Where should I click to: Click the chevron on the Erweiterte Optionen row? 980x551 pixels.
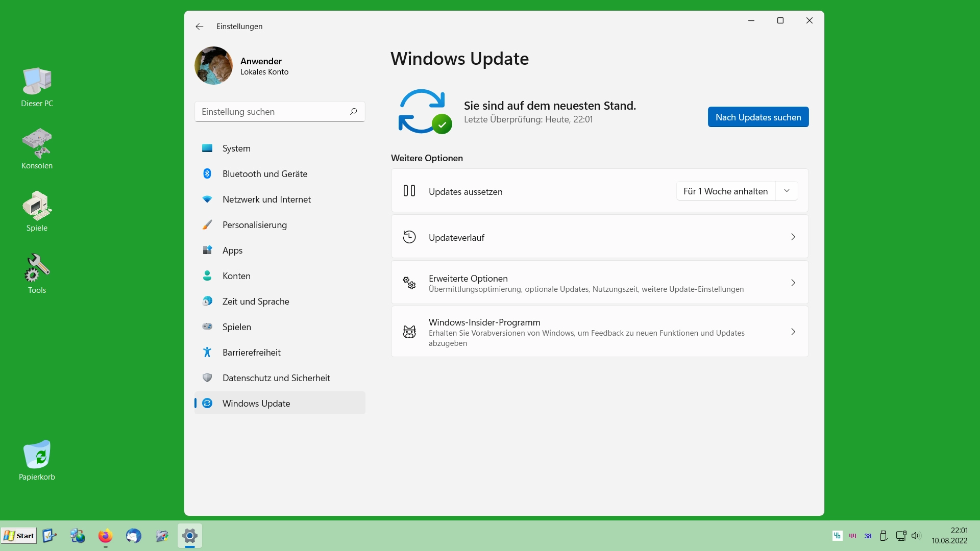click(x=793, y=283)
